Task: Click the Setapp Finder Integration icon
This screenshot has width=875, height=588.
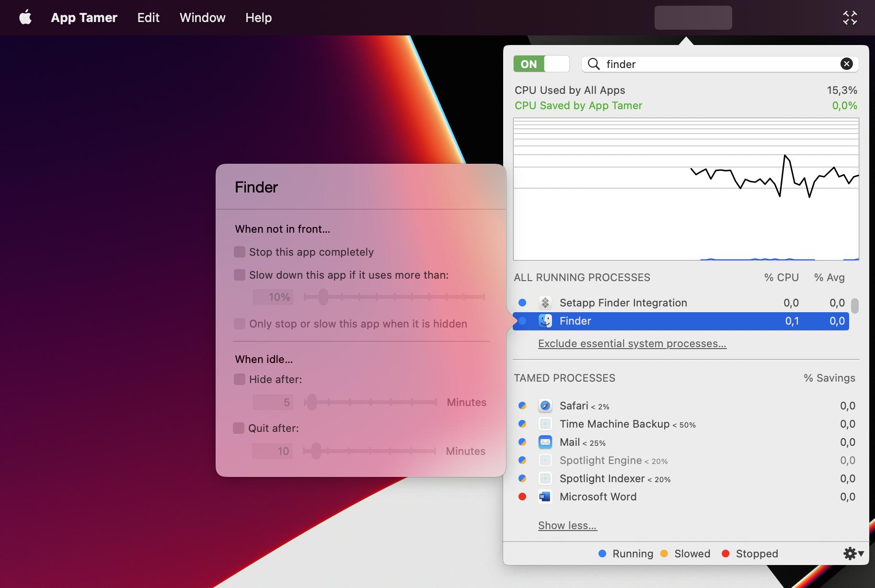Action: (545, 303)
